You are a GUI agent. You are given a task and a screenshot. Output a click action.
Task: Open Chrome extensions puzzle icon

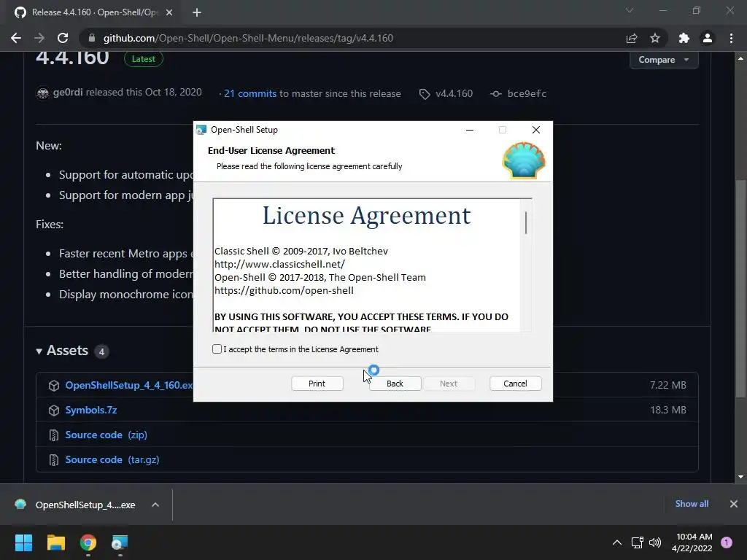pyautogui.click(x=684, y=38)
